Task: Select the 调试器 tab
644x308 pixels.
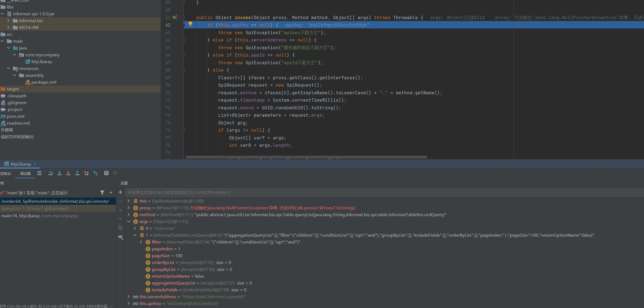Action: pos(25,174)
